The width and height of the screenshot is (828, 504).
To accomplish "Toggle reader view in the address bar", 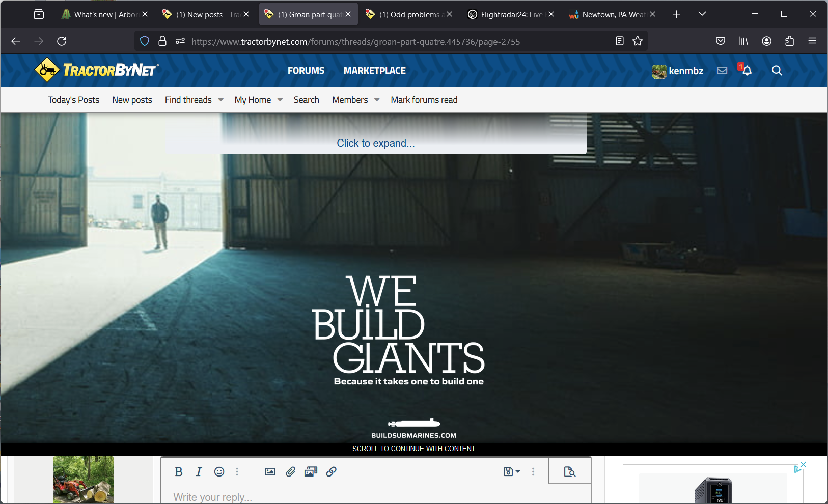I will click(619, 41).
